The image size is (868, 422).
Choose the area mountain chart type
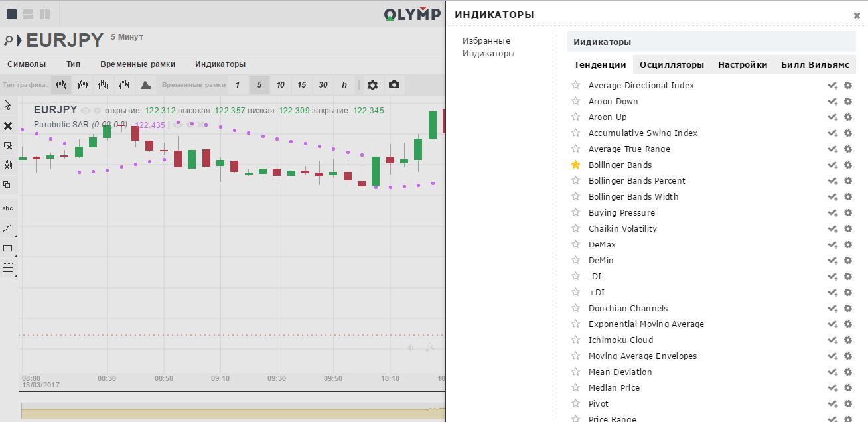[x=146, y=85]
